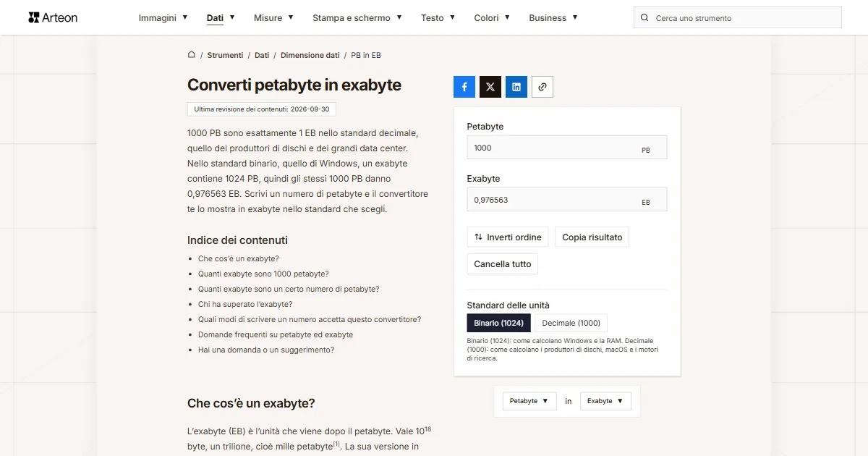Viewport: 868px width, 456px height.
Task: Click 'Ultima revisione dei contenuti' date badge
Action: [262, 109]
